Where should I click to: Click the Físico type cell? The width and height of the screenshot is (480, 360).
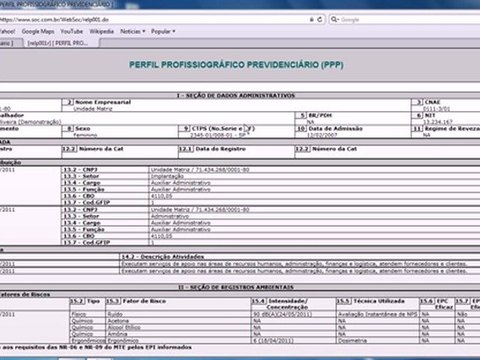[x=79, y=314]
